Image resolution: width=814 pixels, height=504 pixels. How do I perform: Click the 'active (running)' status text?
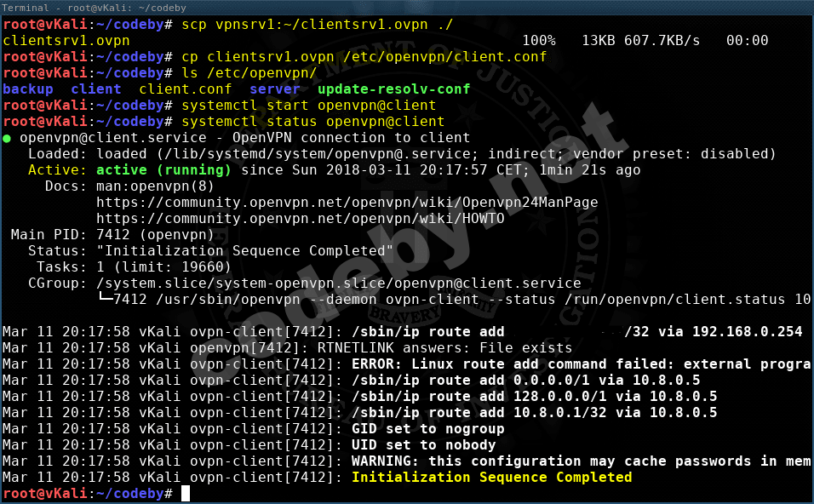tap(163, 170)
